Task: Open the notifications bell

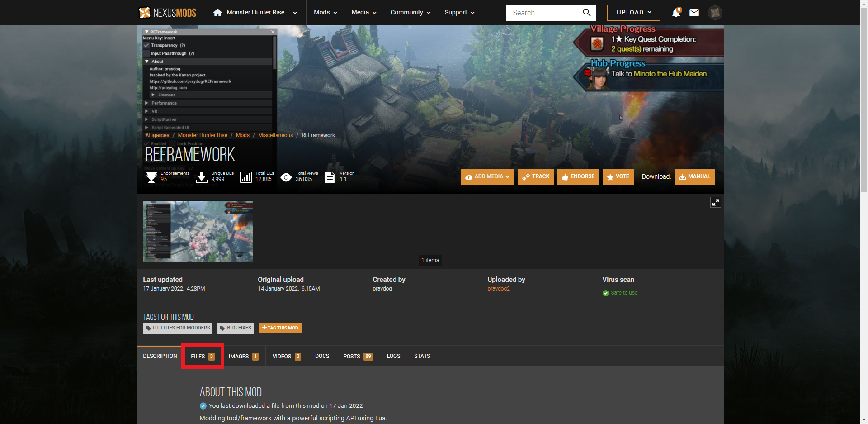Action: [x=676, y=13]
